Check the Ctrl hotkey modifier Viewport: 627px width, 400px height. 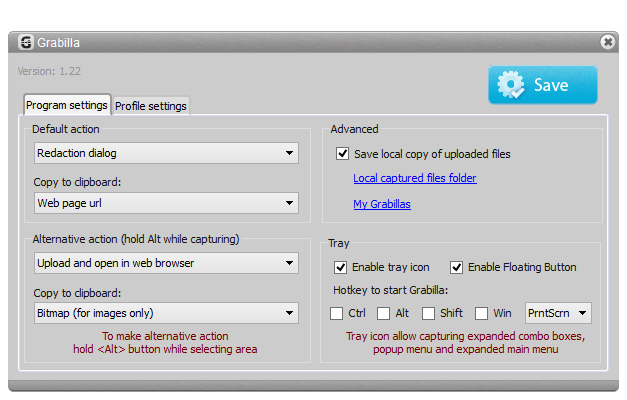(x=336, y=313)
